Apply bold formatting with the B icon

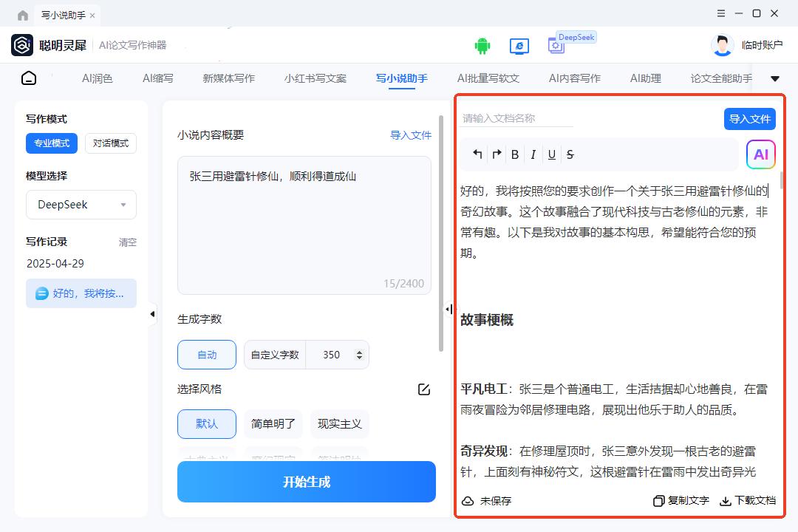pyautogui.click(x=514, y=154)
